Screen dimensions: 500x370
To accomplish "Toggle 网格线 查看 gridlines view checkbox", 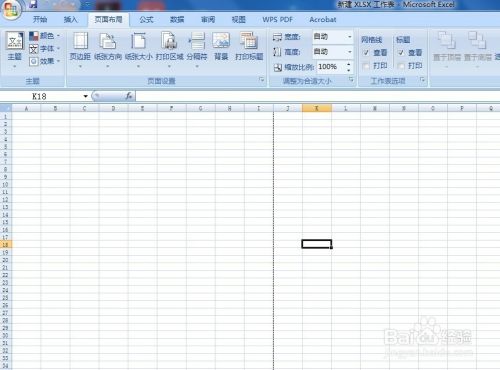I will point(366,53).
